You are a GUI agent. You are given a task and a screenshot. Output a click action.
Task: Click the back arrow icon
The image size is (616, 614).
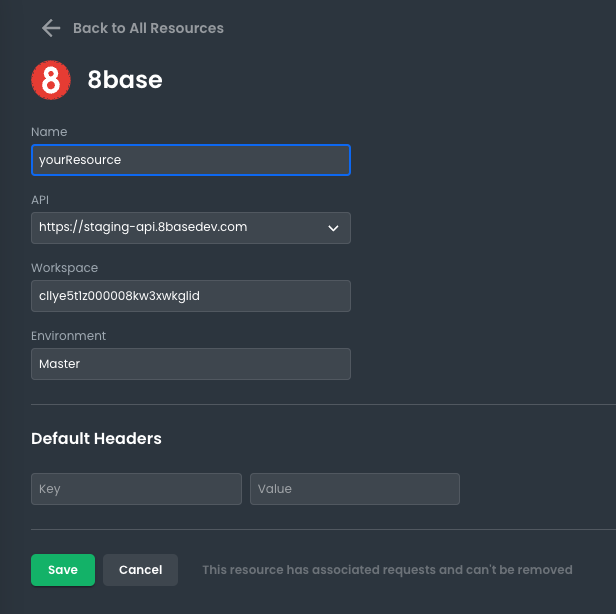point(51,28)
